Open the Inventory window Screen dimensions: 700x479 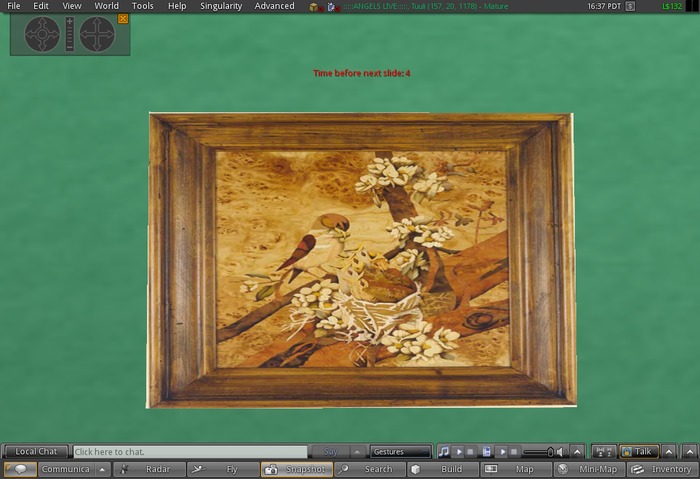click(x=662, y=469)
